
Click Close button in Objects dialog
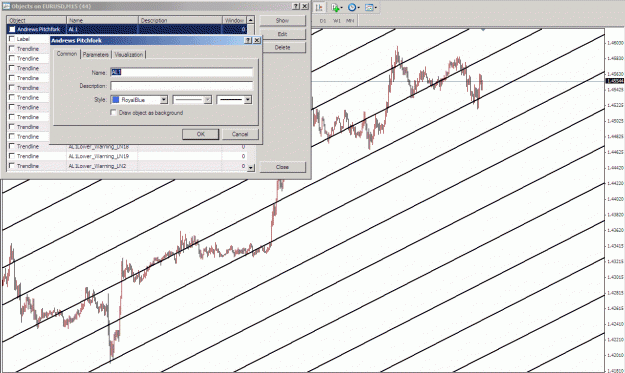tap(282, 167)
